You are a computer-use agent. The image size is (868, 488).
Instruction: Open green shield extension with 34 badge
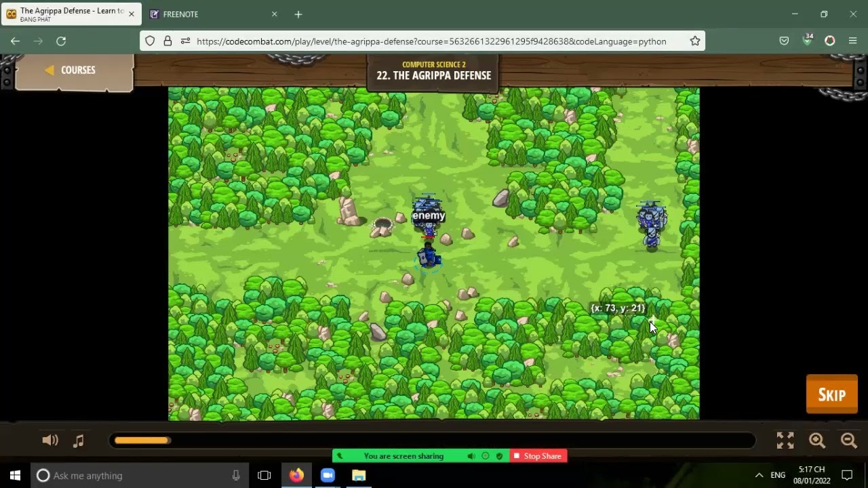pos(807,40)
